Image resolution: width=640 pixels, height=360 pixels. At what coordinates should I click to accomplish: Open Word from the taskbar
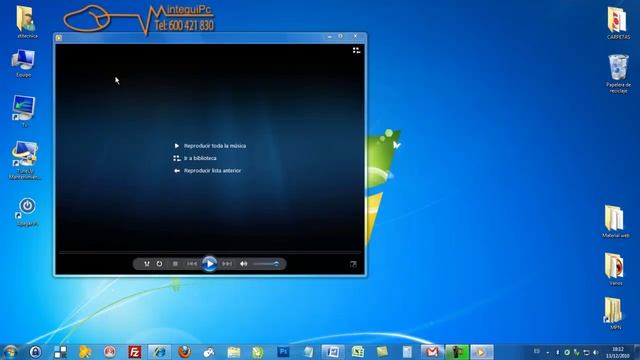333,352
